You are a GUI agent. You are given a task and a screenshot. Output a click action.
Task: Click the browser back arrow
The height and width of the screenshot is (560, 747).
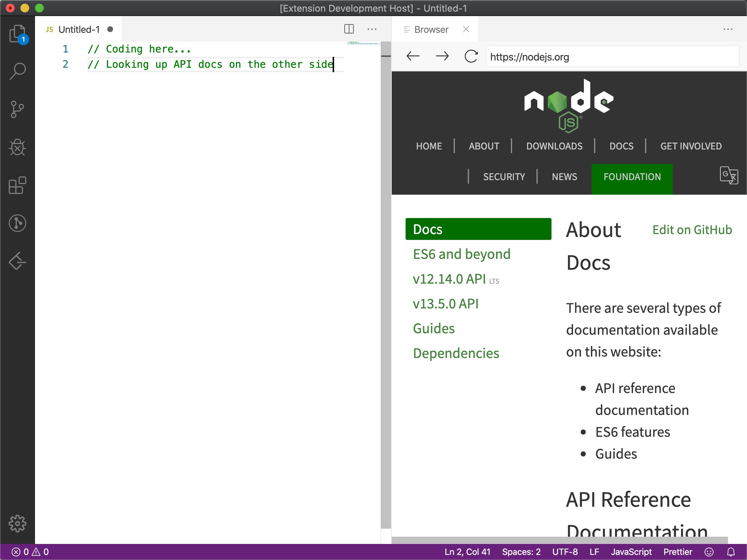tap(413, 57)
